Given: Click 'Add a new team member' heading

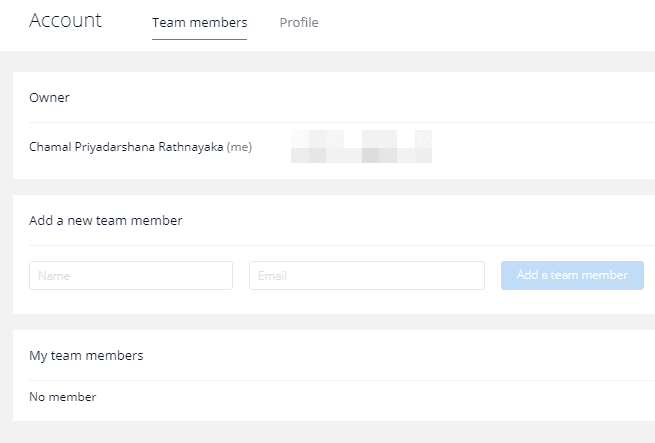Looking at the screenshot, I should 106,220.
